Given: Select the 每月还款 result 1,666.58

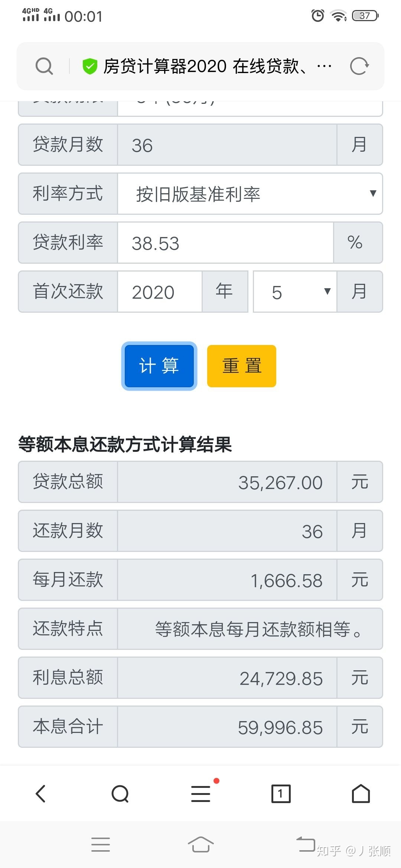Looking at the screenshot, I should (x=286, y=580).
